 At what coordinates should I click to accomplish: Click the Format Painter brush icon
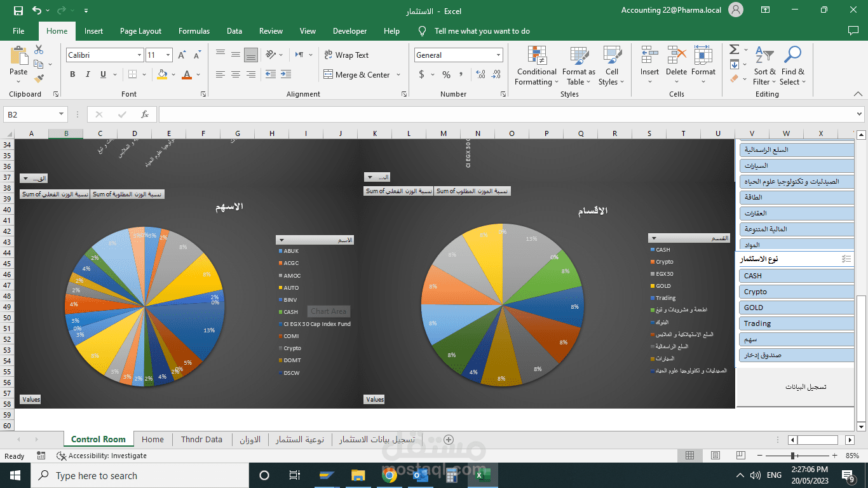pyautogui.click(x=39, y=78)
